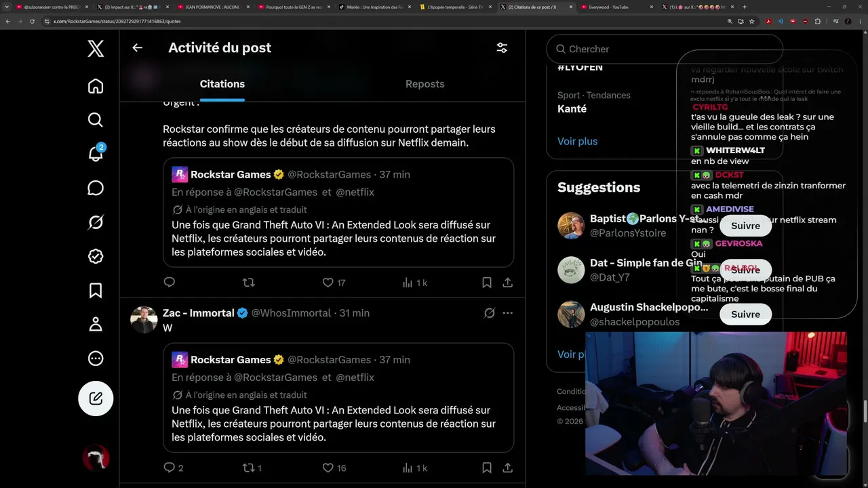
Task: Bookmark this page with the star icon
Action: click(x=751, y=21)
